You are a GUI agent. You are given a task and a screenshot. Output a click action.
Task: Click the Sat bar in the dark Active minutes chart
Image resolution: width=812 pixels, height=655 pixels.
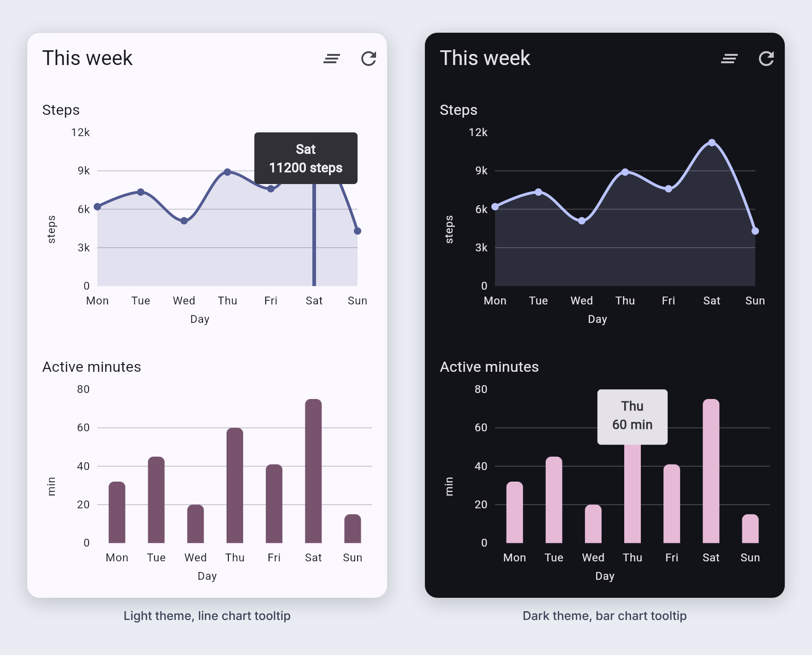point(711,471)
